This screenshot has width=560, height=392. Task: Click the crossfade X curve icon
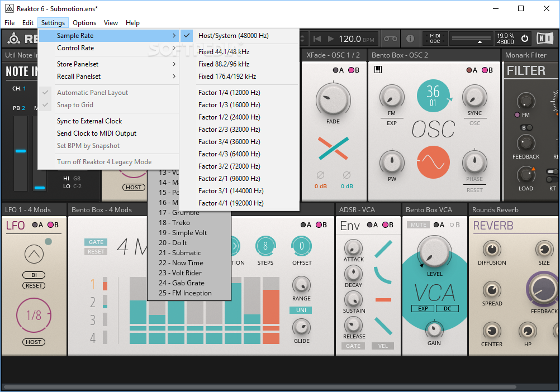coord(333,148)
